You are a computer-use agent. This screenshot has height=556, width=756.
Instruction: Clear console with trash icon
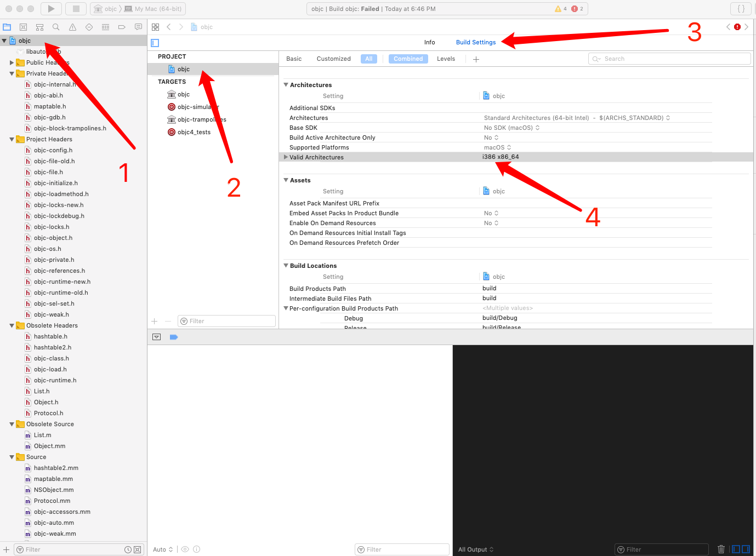click(721, 549)
